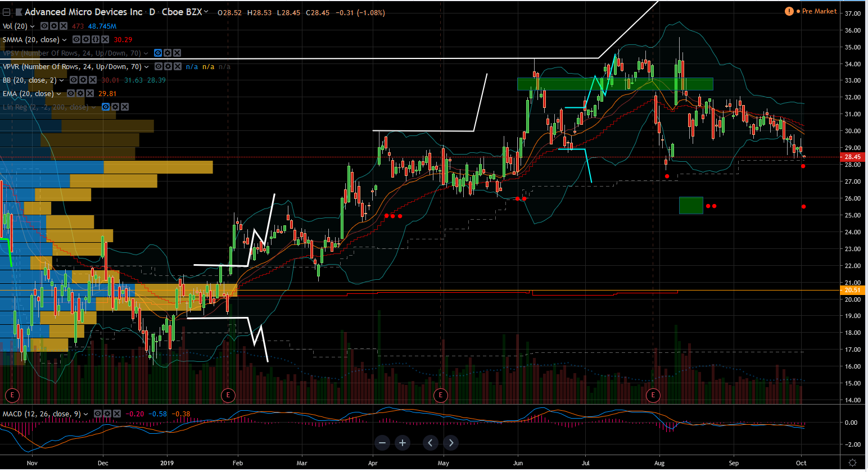Click the 2019 label on time axis
Image resolution: width=868 pixels, height=472 pixels.
167,464
